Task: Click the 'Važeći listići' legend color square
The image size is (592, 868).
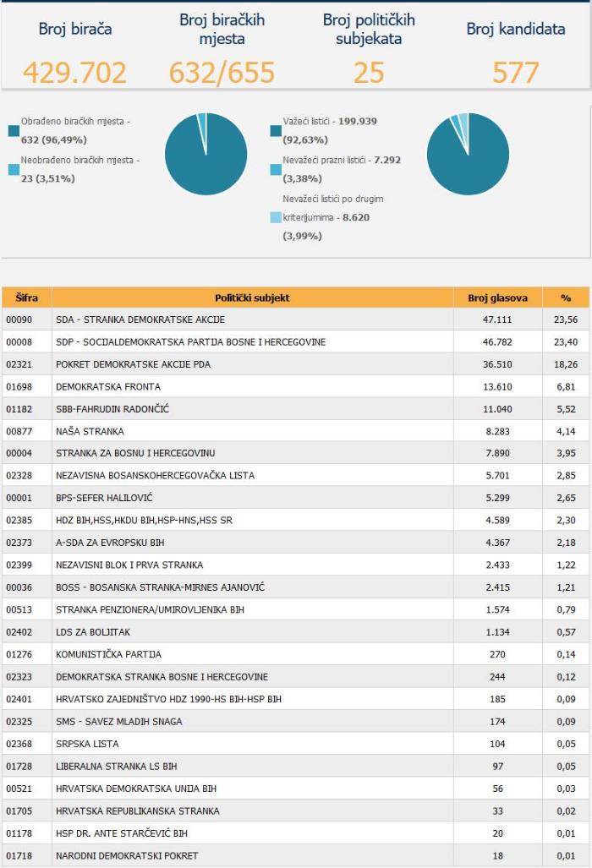Action: click(x=276, y=131)
